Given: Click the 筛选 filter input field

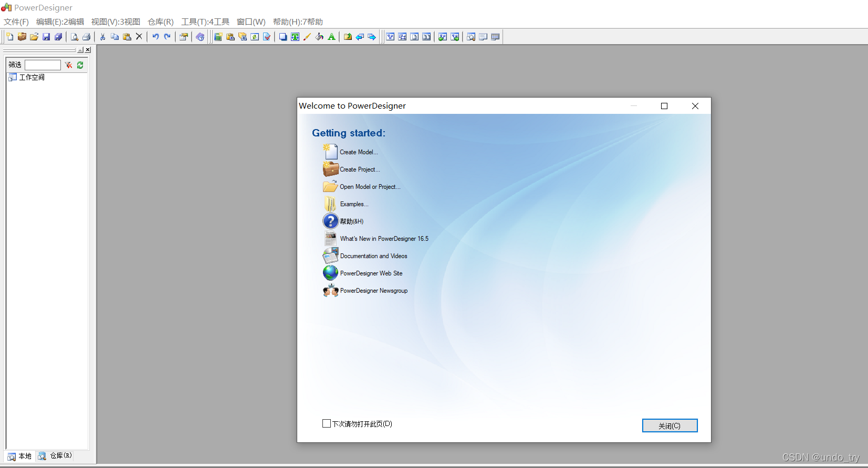Looking at the screenshot, I should 43,65.
